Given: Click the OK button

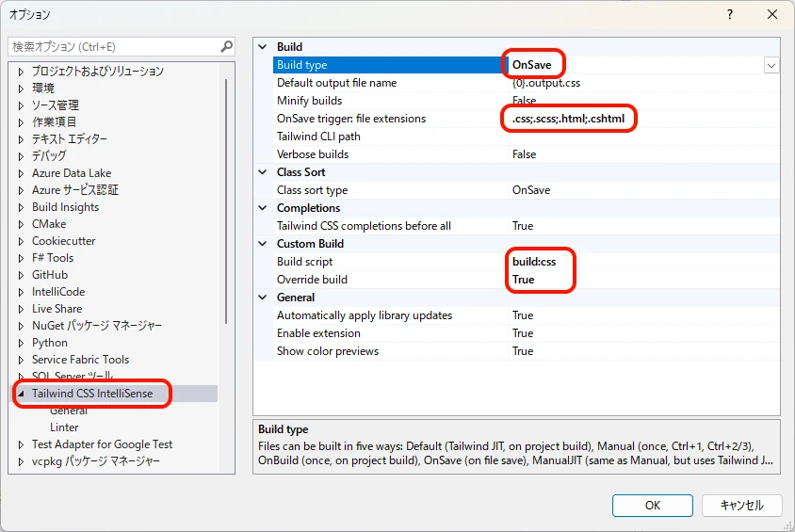Looking at the screenshot, I should pos(652,505).
